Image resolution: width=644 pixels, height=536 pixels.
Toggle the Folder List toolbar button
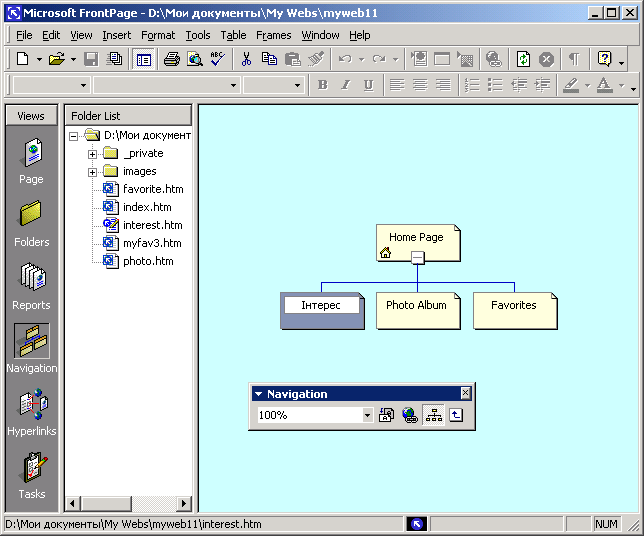tap(143, 60)
